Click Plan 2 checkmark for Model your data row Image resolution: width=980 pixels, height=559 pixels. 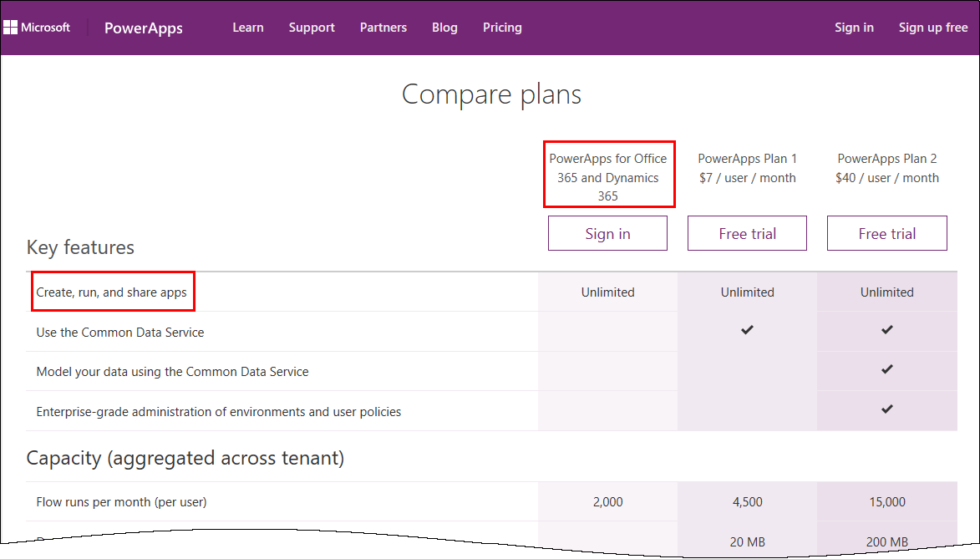(887, 369)
